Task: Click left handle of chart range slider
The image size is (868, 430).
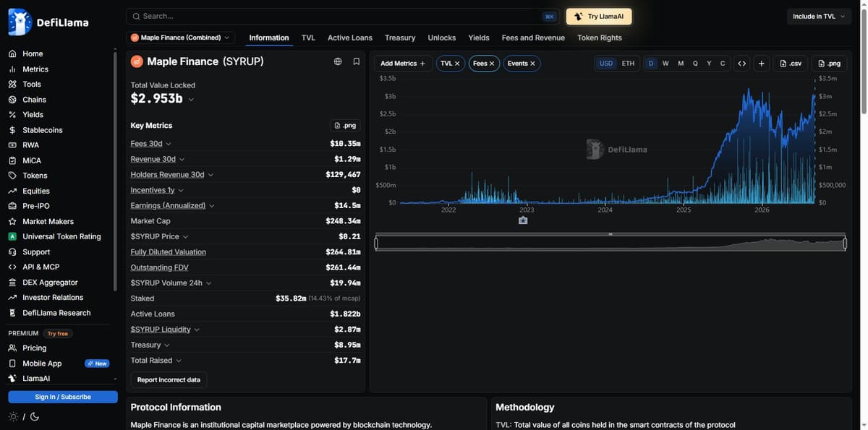Action: (x=376, y=244)
